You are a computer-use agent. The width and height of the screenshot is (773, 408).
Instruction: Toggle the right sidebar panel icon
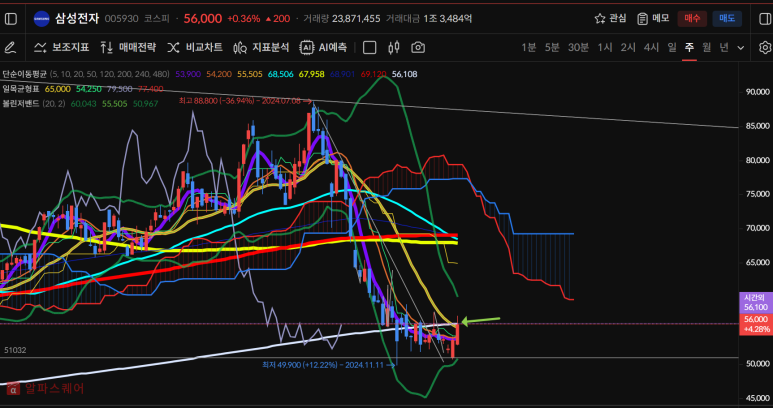click(x=763, y=19)
